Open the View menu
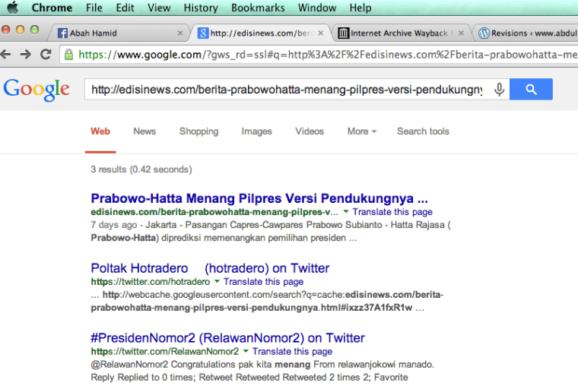Screen dimensions: 578x392 (x=159, y=8)
